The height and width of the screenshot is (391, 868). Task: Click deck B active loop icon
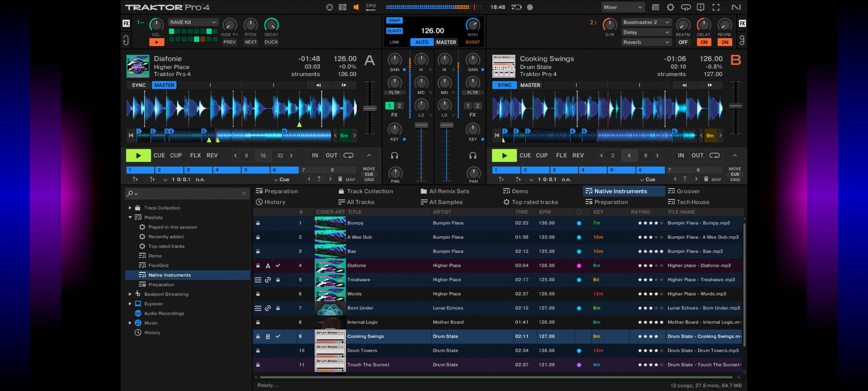pyautogui.click(x=714, y=155)
